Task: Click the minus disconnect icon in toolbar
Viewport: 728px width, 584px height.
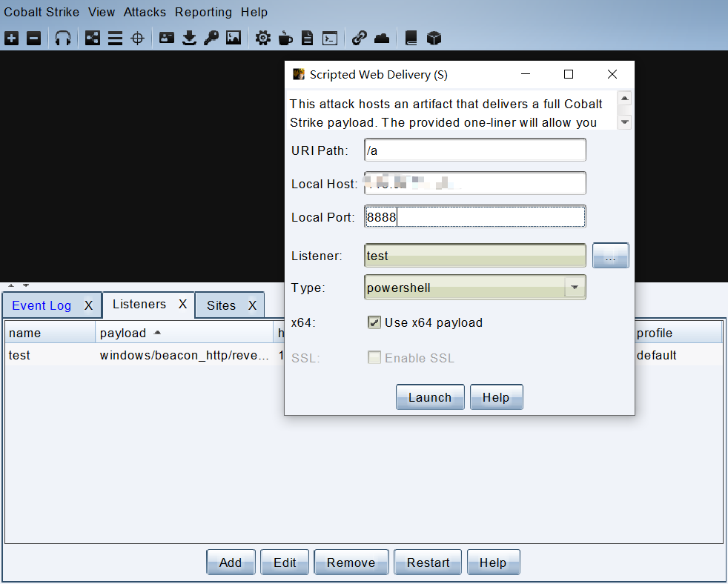Action: click(x=33, y=38)
